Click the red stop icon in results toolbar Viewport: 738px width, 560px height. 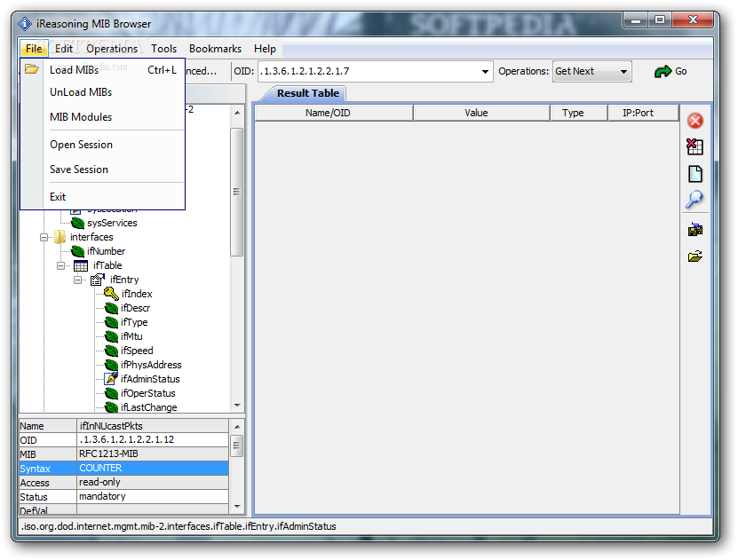(x=695, y=121)
